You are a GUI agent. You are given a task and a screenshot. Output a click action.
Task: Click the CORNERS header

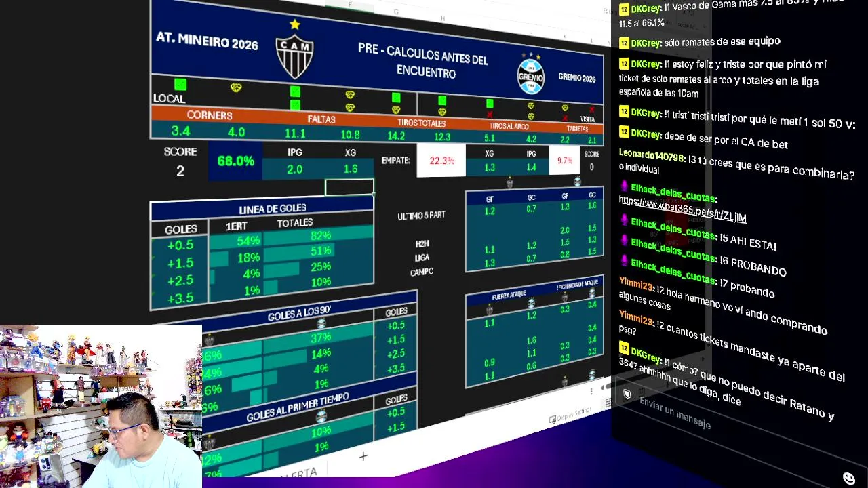210,115
